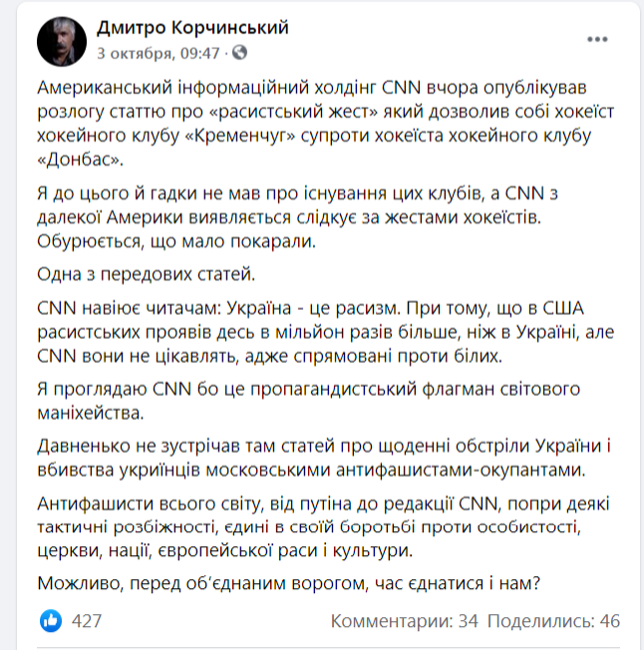Show the Поделились: 46 shares list
This screenshot has height=650, width=644.
pyautogui.click(x=556, y=621)
